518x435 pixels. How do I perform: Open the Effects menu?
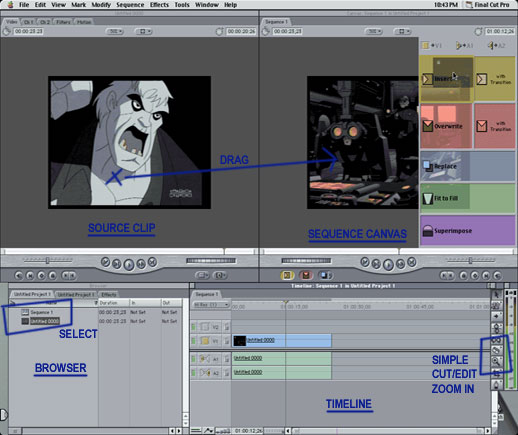(x=159, y=5)
